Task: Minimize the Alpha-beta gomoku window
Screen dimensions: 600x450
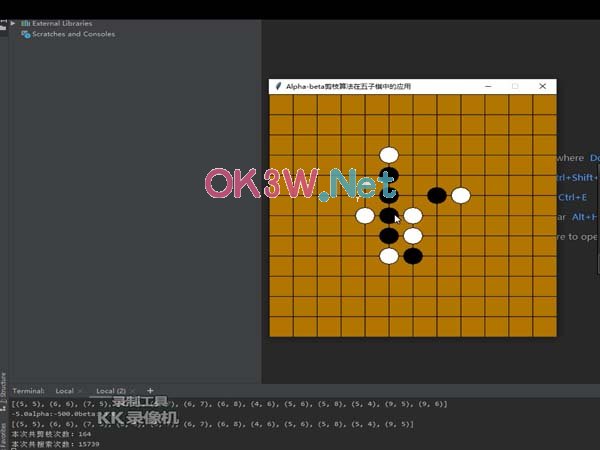Action: (488, 87)
